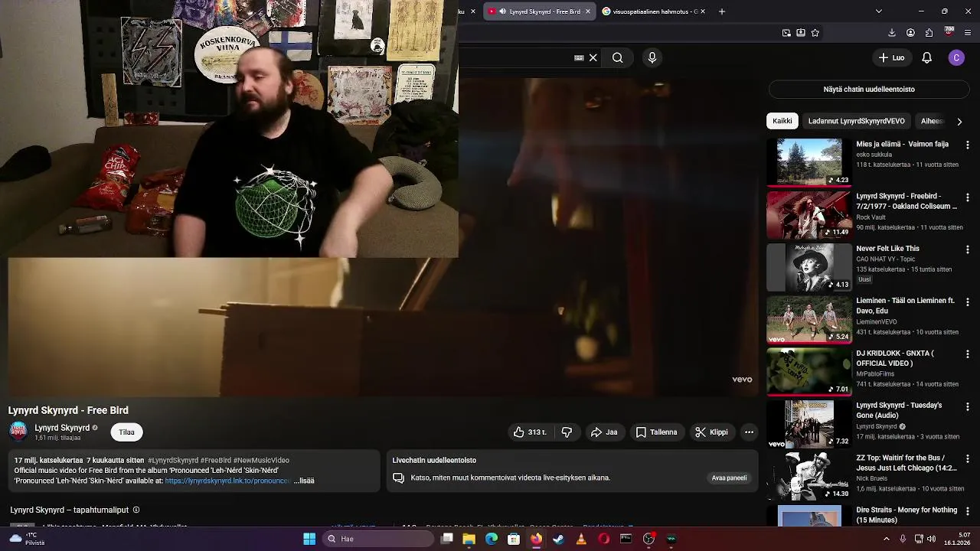Click Lieminen - Tääl on Lieminen title
This screenshot has height=551, width=980.
[x=905, y=305]
